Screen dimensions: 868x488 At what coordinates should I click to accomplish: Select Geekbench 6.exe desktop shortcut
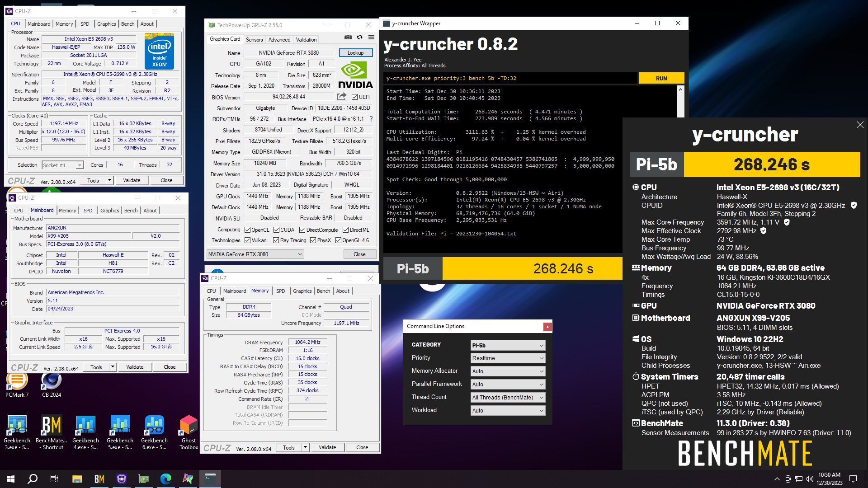point(154,432)
